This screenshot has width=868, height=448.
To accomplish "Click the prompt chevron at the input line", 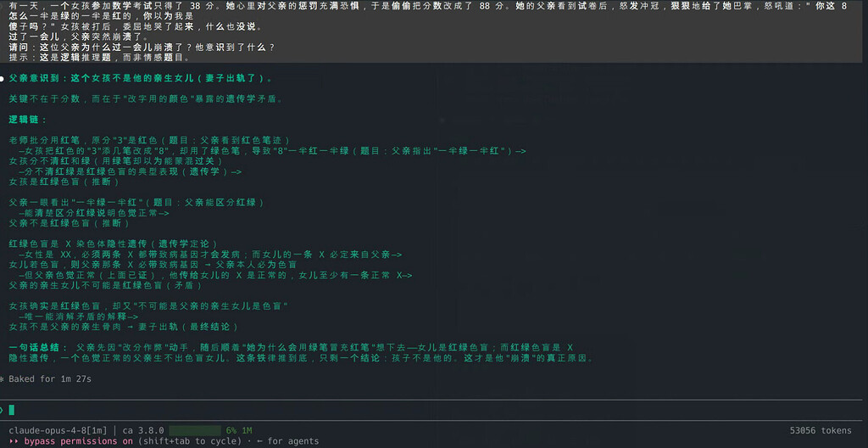I will point(2,411).
